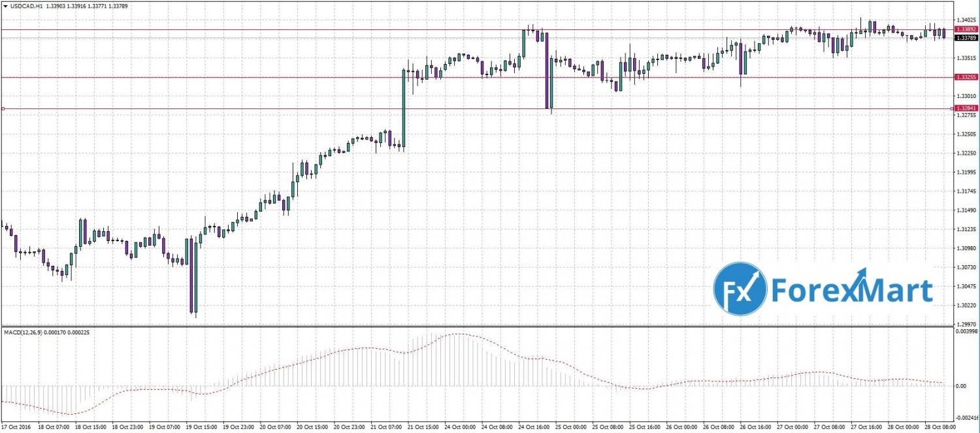Click the 1.29970 price scale value
Screen dimensions: 980x433
[966, 324]
